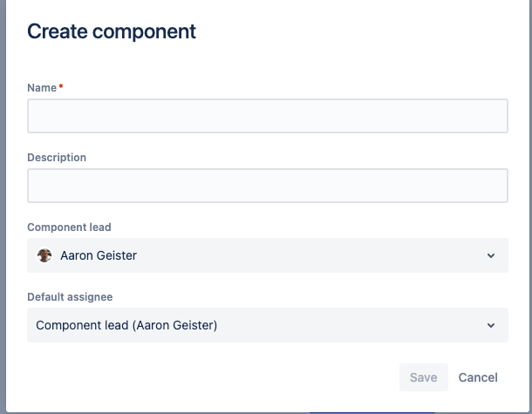Screen dimensions: 532x414
Task: Focus the Description text field
Action: (x=267, y=186)
